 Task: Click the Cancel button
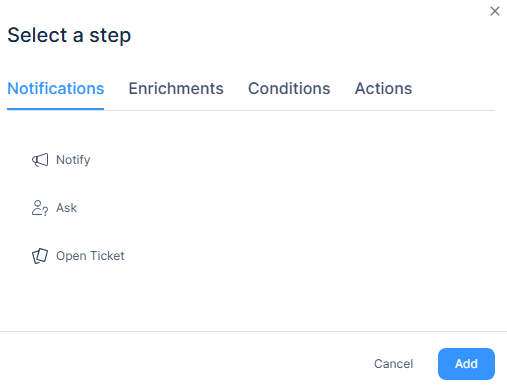click(x=393, y=364)
